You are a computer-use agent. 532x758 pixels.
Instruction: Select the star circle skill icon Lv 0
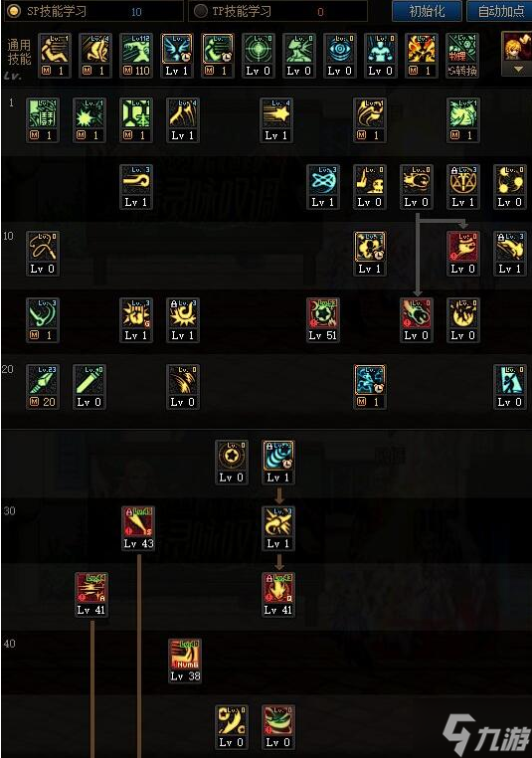pos(232,463)
